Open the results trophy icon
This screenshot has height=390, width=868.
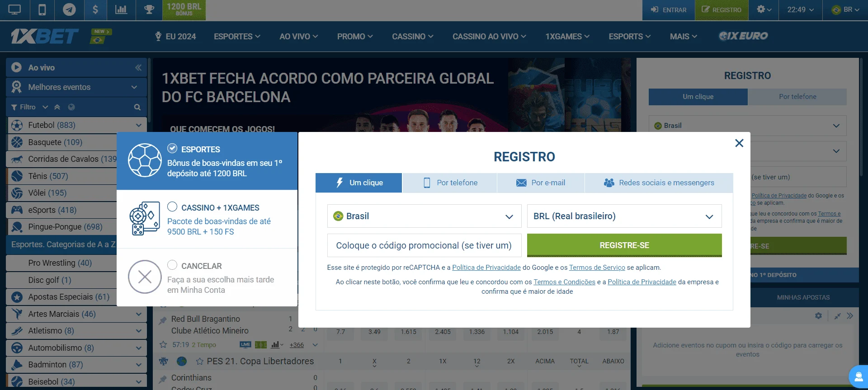pyautogui.click(x=149, y=9)
